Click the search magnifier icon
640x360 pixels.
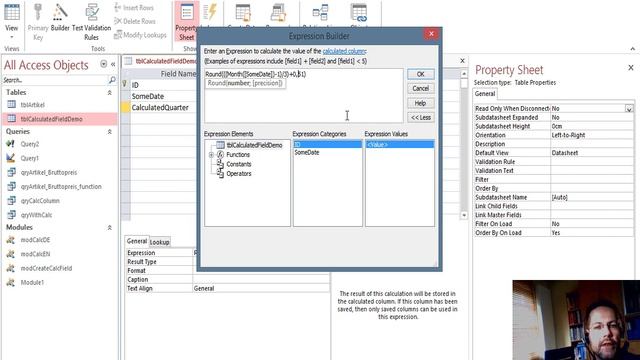tap(112, 80)
